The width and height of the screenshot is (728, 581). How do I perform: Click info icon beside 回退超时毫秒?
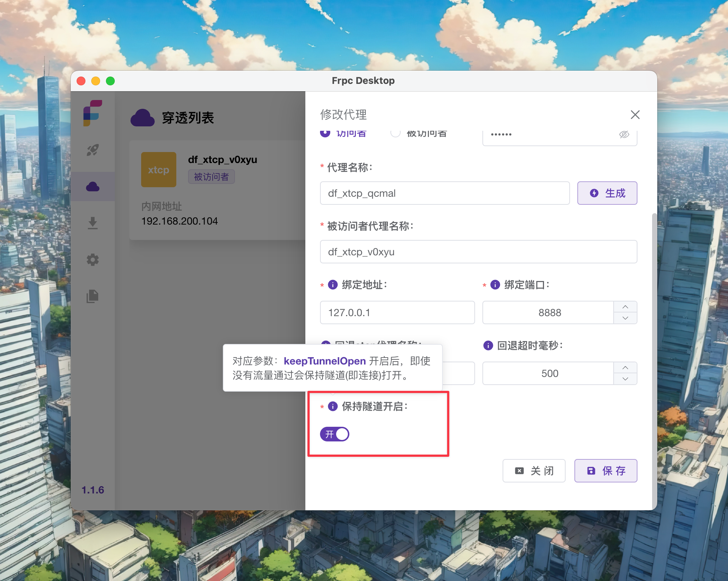(488, 345)
